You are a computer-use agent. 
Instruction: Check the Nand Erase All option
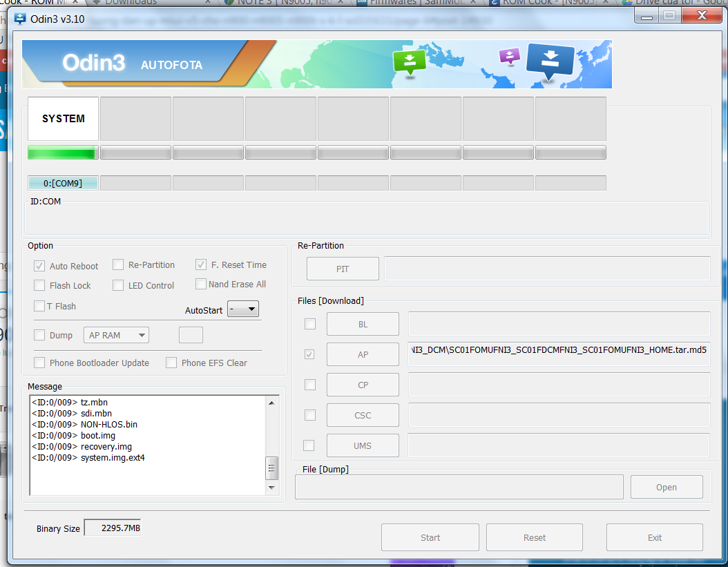tap(201, 284)
